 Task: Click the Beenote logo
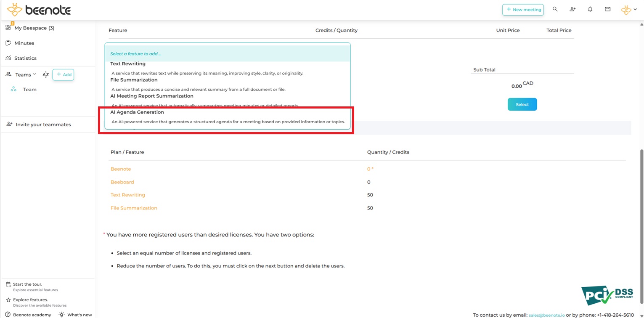39,10
